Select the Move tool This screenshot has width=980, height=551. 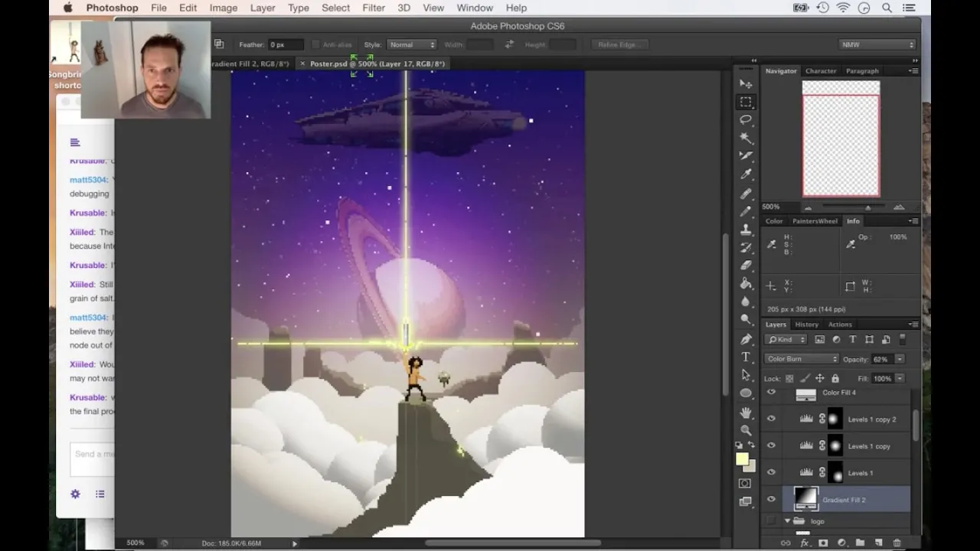click(x=746, y=83)
